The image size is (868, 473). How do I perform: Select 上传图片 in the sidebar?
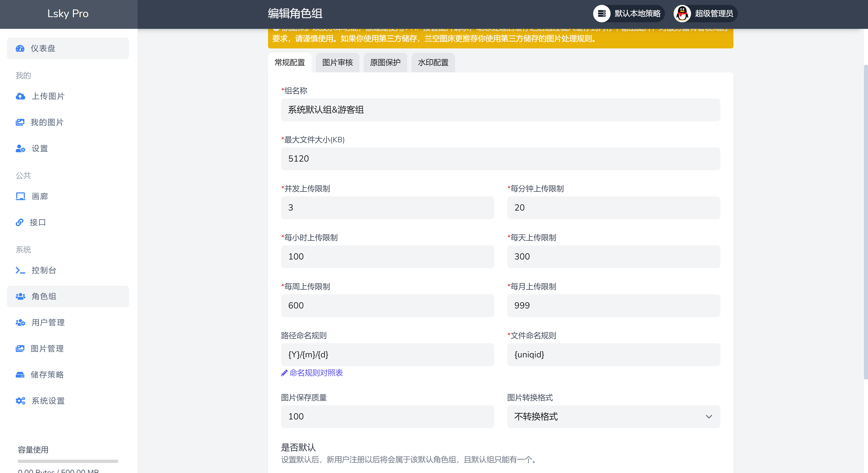pos(48,96)
